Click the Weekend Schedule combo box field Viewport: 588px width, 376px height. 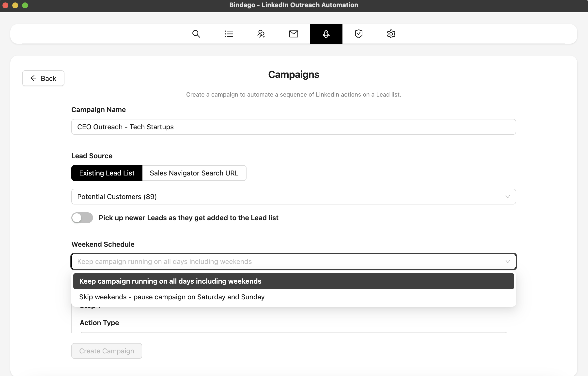pos(283,261)
